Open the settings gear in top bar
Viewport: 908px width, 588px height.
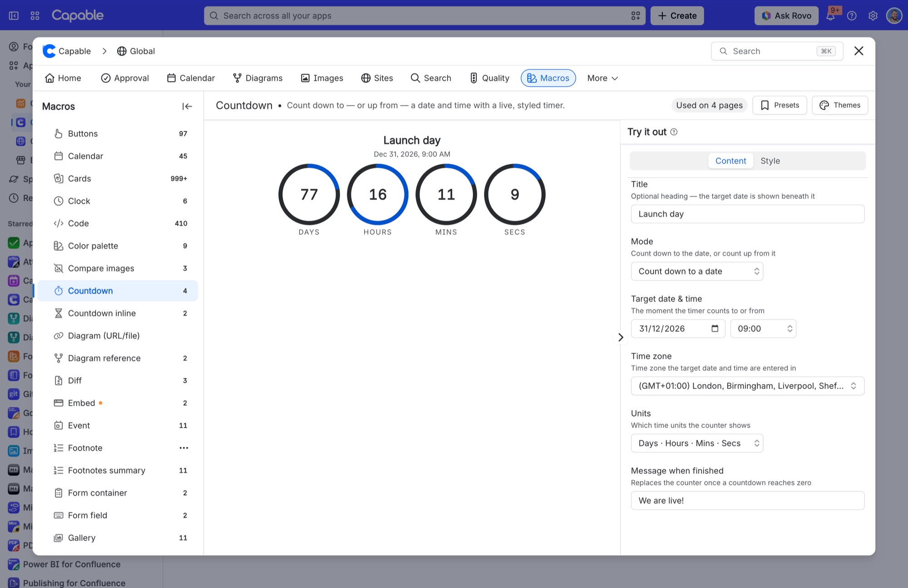[x=873, y=16]
